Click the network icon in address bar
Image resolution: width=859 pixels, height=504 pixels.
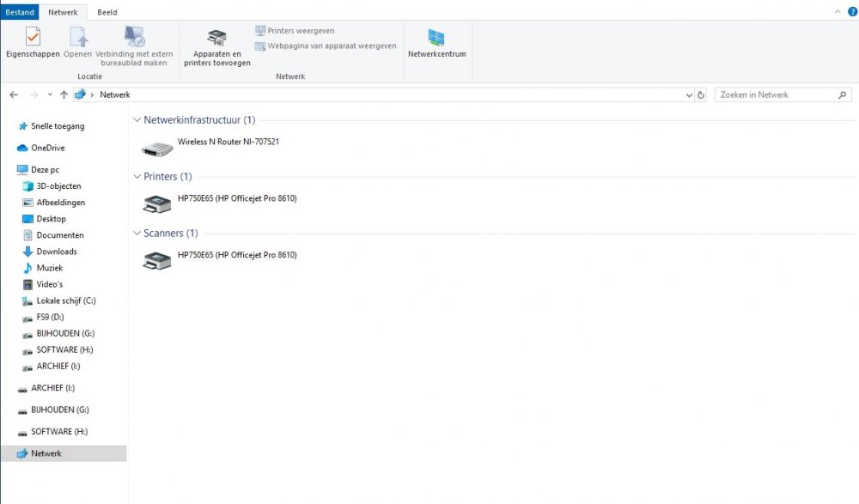81,94
